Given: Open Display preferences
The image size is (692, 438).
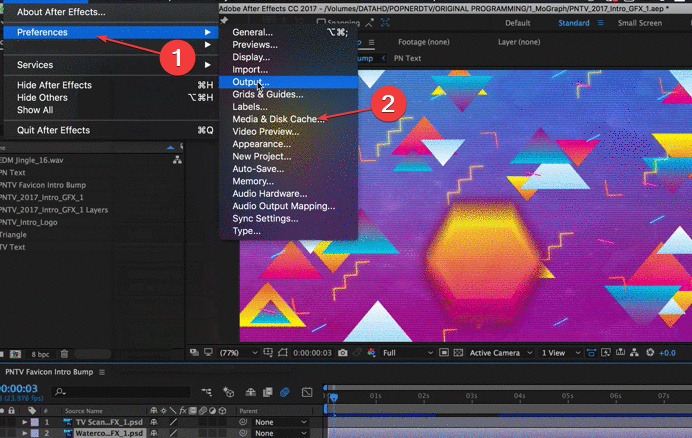Looking at the screenshot, I should (x=288, y=57).
